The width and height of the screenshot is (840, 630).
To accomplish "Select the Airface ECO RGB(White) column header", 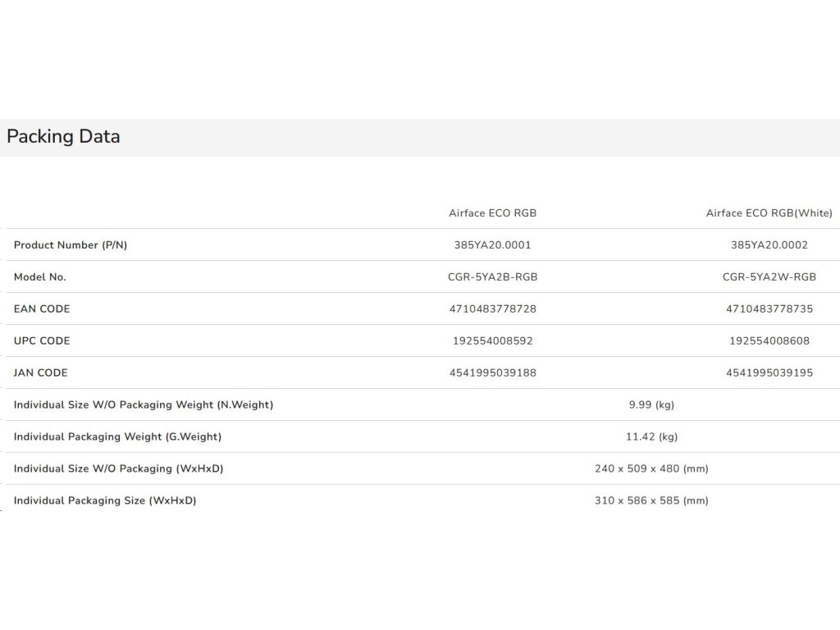I will 769,213.
